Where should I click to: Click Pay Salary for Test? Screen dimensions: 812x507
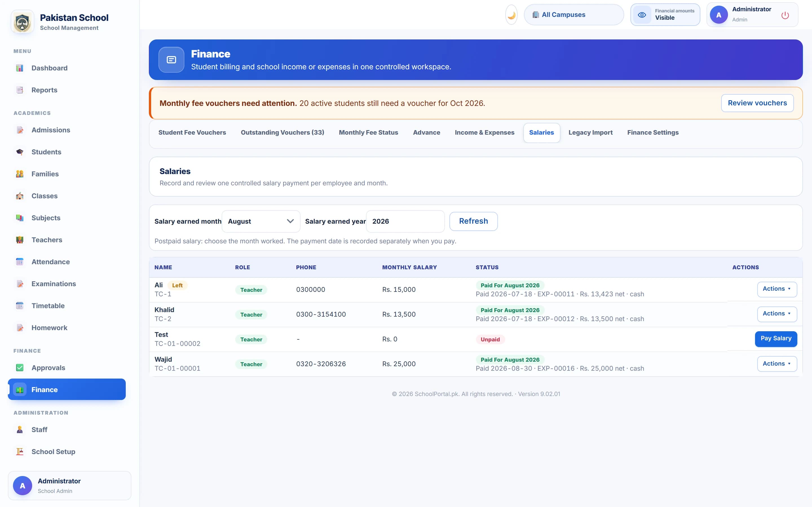click(x=776, y=339)
